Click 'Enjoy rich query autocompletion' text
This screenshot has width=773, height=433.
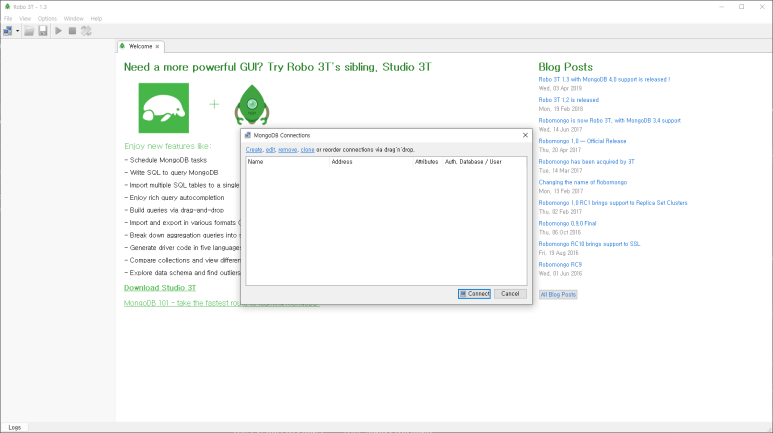(176, 198)
